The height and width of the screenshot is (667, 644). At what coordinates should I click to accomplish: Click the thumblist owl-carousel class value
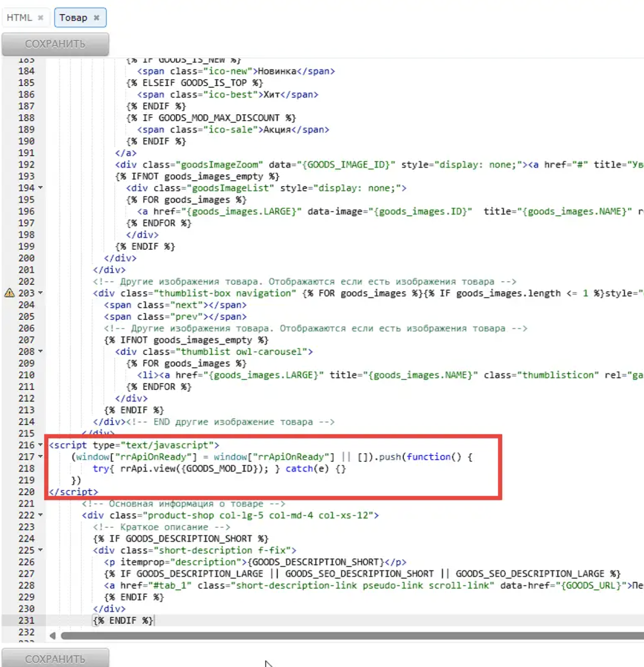[x=244, y=352]
